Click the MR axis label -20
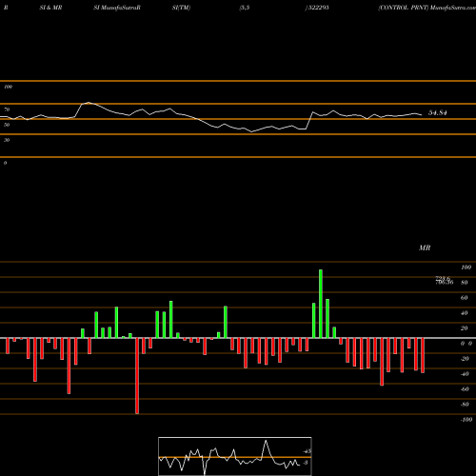Viewport: 476px width, 476px height. click(x=465, y=359)
